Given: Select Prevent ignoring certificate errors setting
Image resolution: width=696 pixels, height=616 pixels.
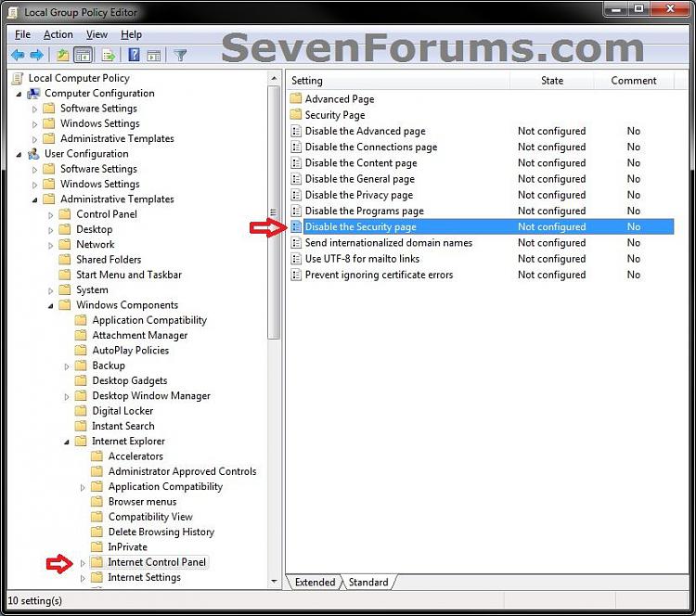Looking at the screenshot, I should pos(482,275).
